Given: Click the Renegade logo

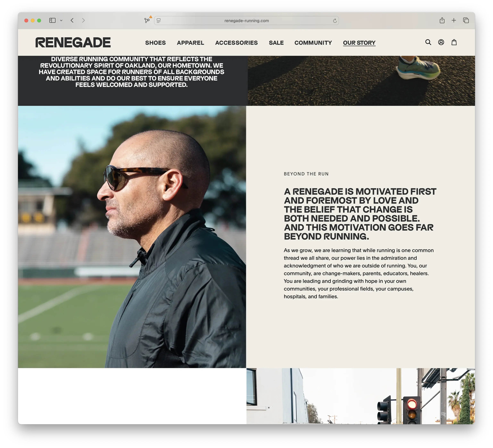Looking at the screenshot, I should tap(73, 43).
